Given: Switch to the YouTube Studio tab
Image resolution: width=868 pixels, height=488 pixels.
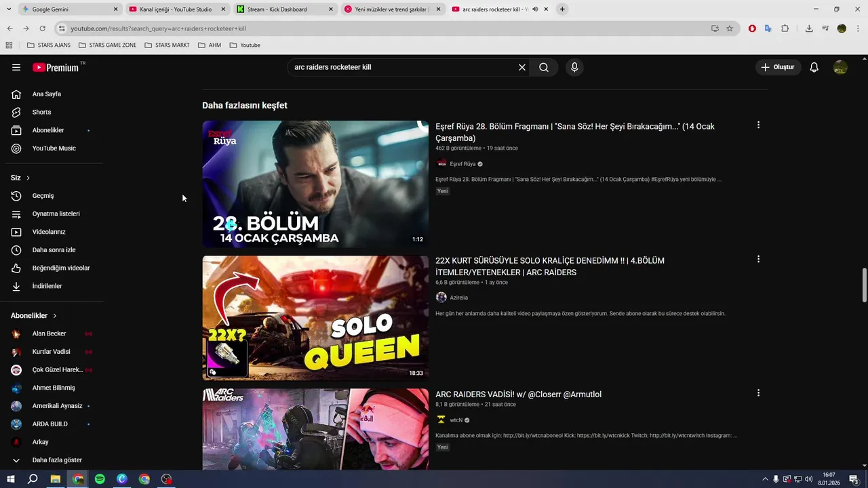Looking at the screenshot, I should click(176, 9).
